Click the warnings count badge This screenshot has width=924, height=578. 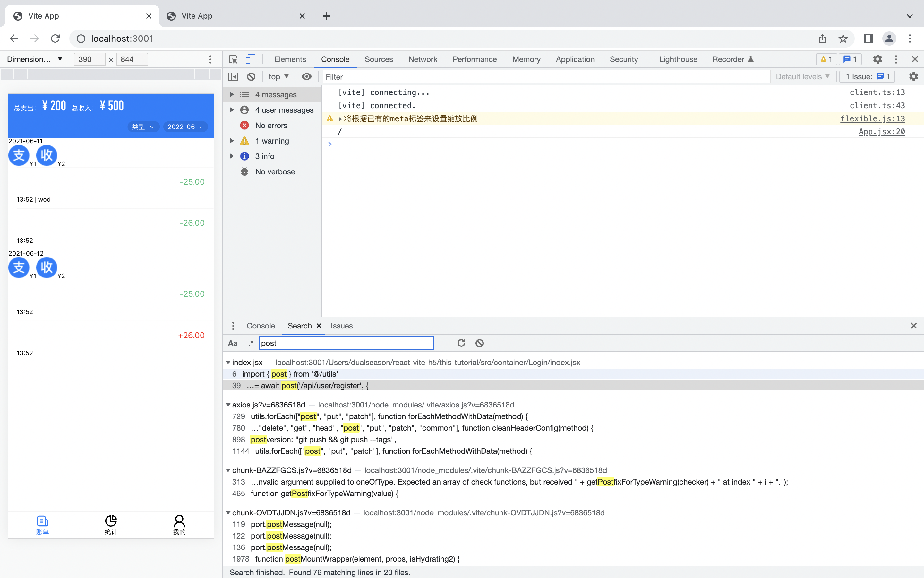click(x=826, y=59)
